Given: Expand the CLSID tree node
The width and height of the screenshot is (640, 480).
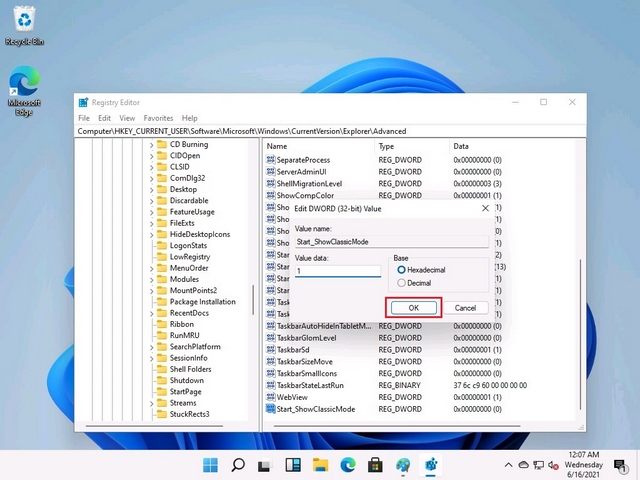Looking at the screenshot, I should (152, 167).
